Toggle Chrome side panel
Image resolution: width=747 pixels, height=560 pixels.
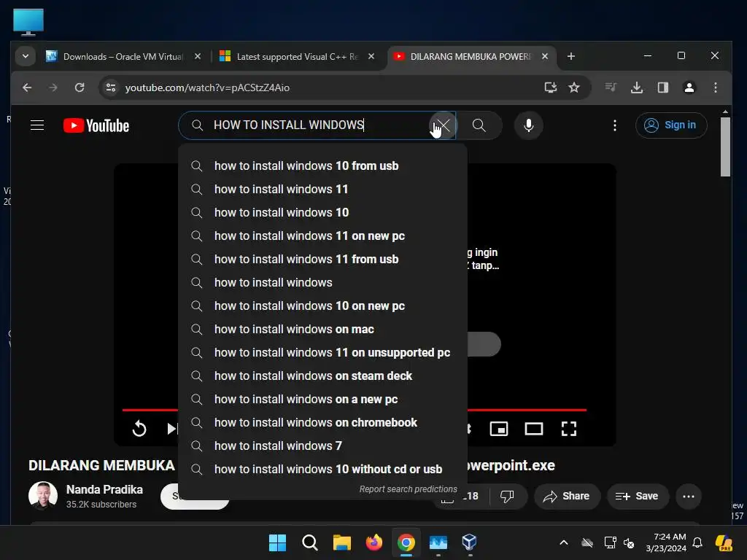662,87
